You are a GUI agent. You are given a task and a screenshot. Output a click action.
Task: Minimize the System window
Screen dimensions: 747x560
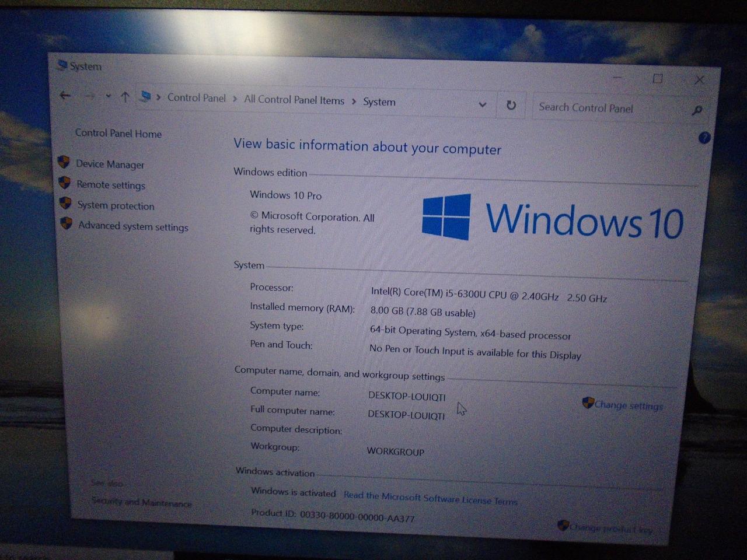617,77
